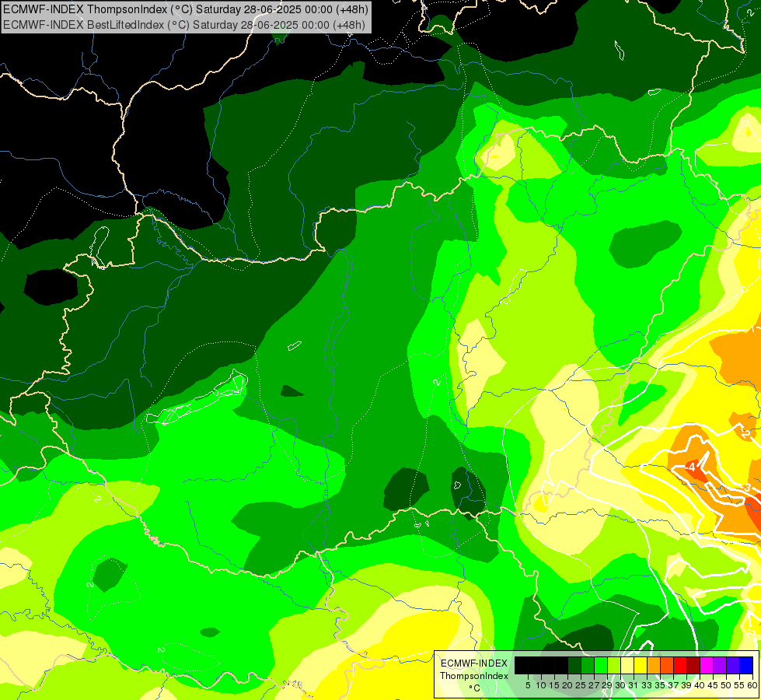Click the legend tick value 10
Image resolution: width=761 pixels, height=700 pixels.
(541, 685)
